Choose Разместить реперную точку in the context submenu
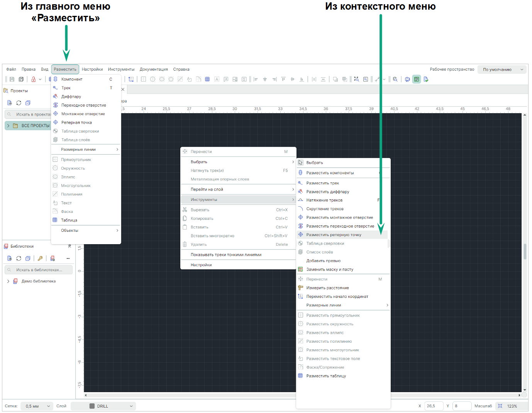532x413 pixels. pos(342,235)
